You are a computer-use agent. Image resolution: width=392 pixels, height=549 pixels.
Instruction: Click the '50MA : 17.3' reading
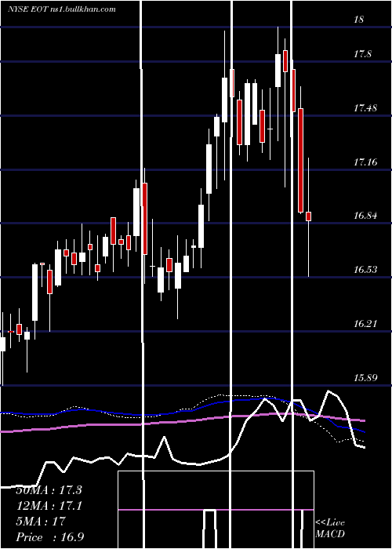[x=49, y=490]
